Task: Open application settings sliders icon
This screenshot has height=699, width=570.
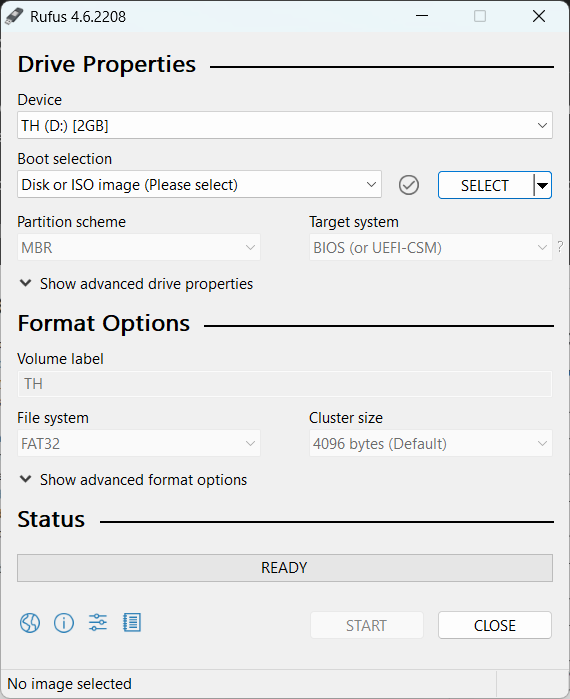Action: [98, 622]
